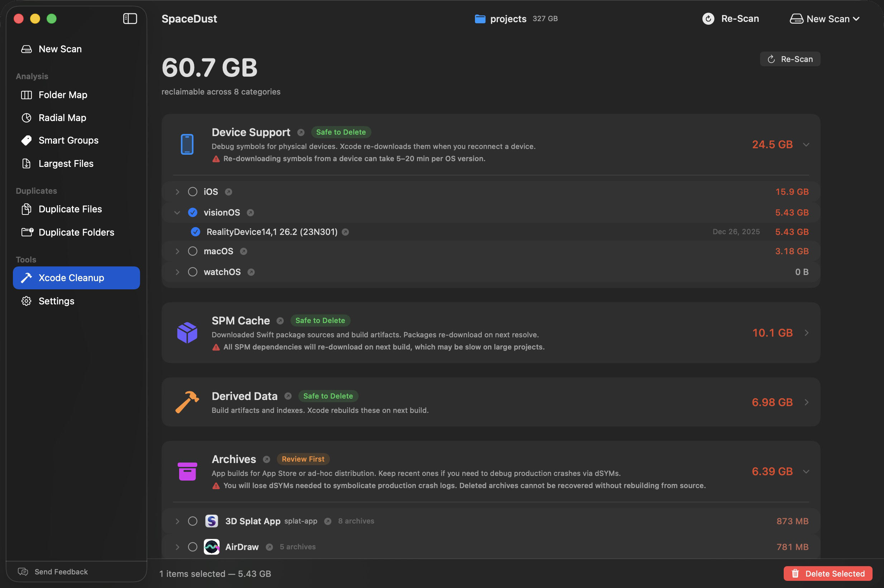The height and width of the screenshot is (588, 884).
Task: Click the Re-Scan button below the toolbar
Action: [790, 59]
